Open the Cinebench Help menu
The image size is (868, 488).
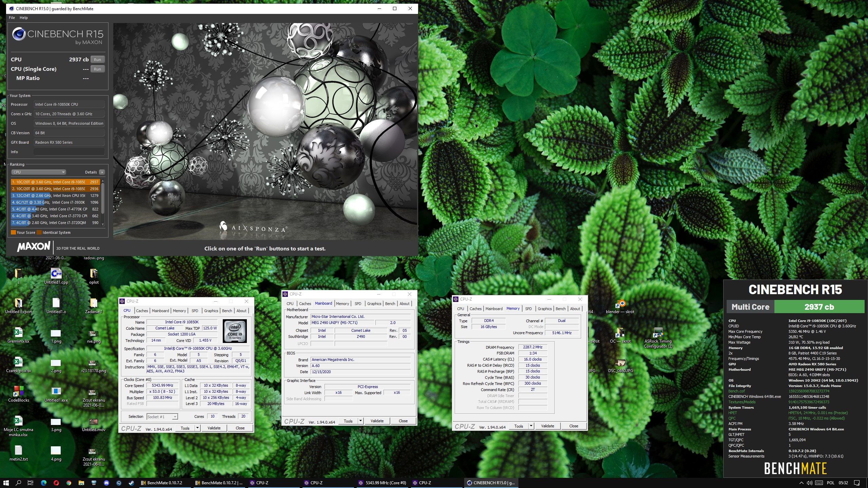(x=24, y=18)
